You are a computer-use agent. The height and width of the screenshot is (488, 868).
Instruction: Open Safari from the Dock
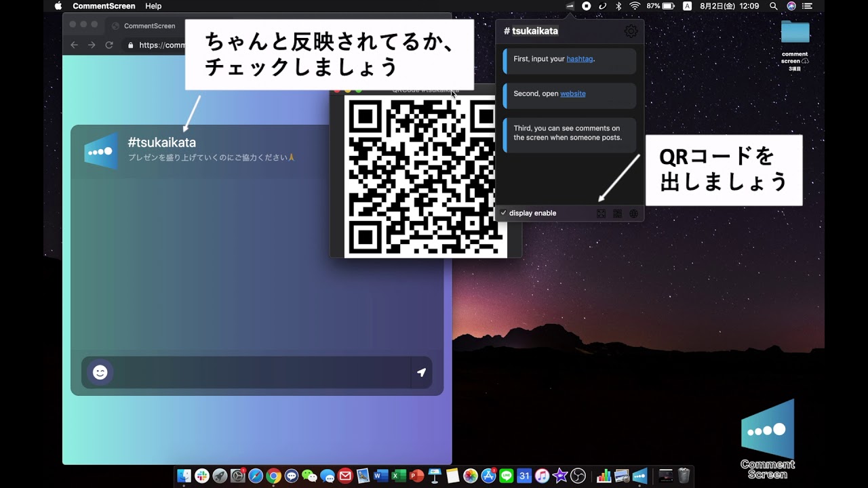click(x=256, y=476)
